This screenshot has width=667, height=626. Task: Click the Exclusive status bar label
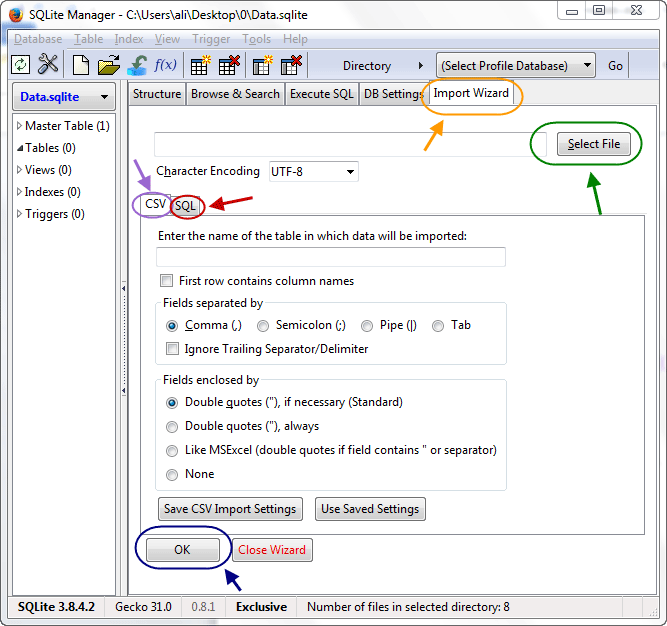point(262,607)
